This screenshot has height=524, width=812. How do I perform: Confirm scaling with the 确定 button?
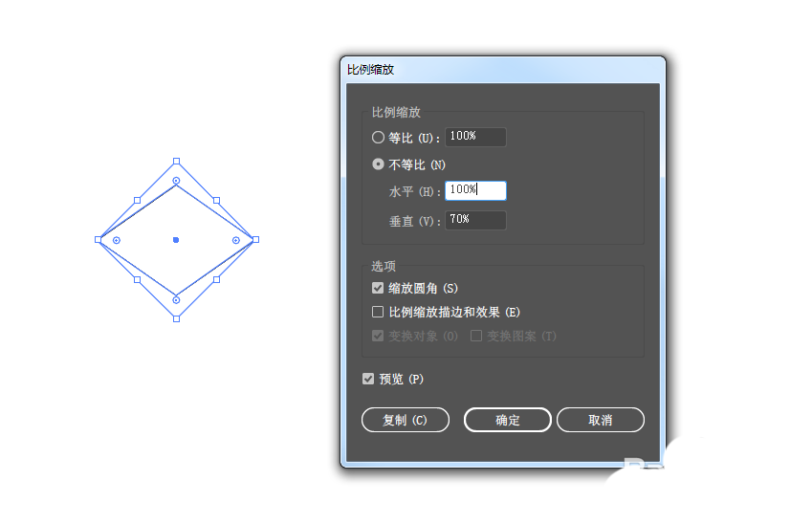coord(508,420)
